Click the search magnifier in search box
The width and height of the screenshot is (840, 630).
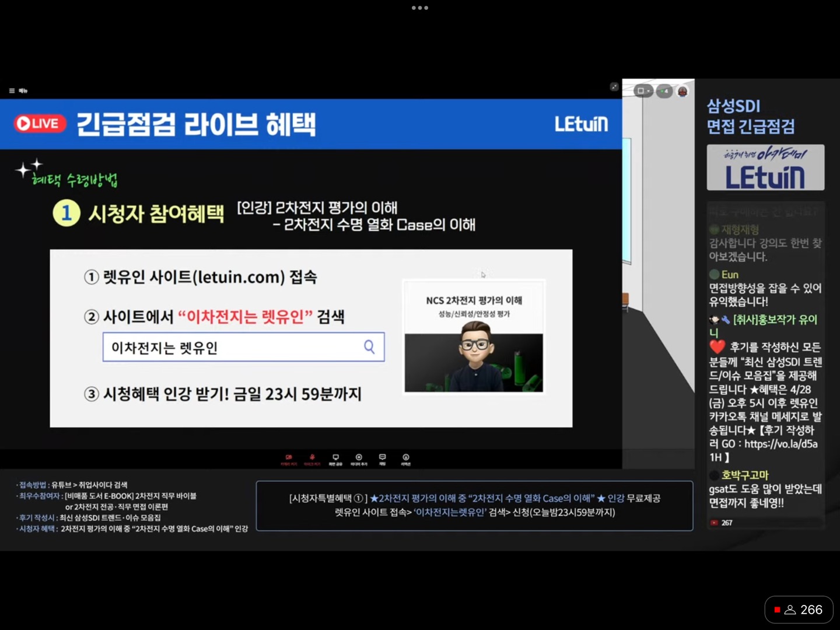point(369,347)
